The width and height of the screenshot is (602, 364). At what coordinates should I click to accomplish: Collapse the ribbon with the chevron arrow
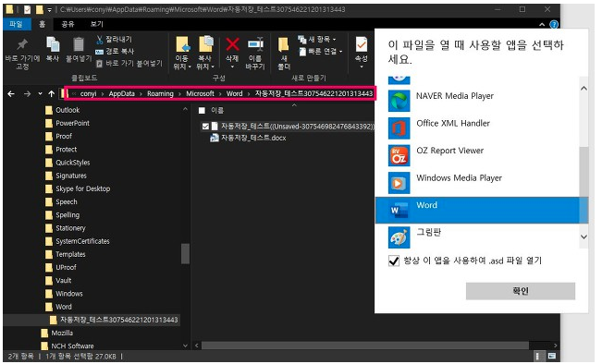(542, 25)
